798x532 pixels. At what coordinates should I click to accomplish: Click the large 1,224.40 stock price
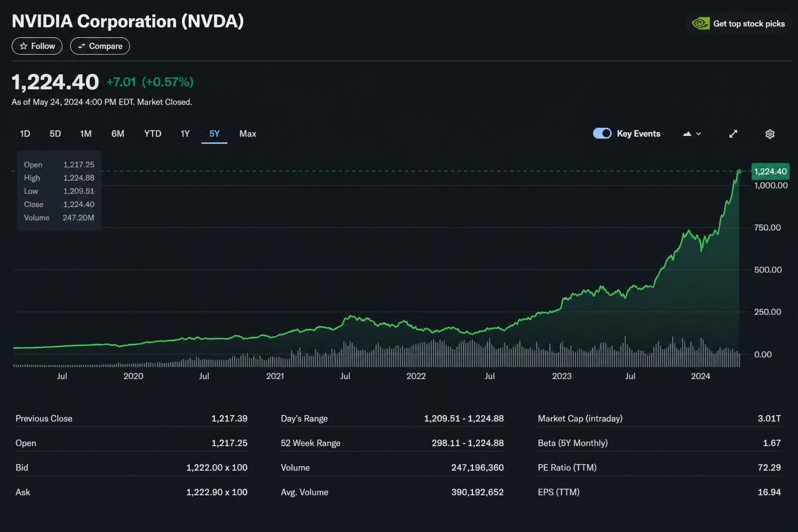(55, 82)
